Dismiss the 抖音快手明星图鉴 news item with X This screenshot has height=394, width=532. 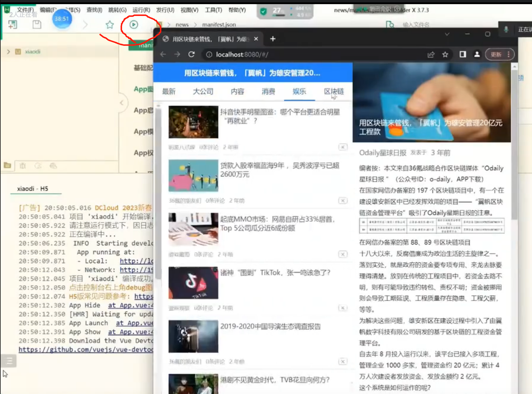tap(343, 147)
